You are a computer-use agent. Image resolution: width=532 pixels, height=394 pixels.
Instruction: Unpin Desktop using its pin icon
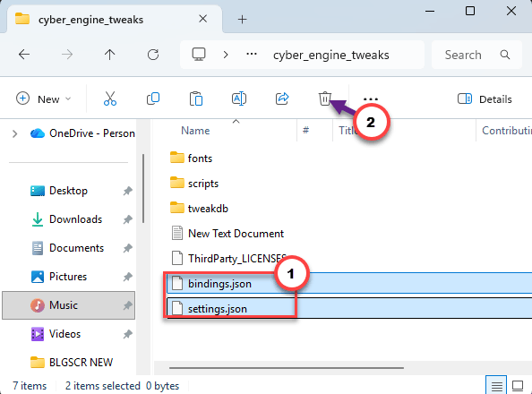[127, 191]
